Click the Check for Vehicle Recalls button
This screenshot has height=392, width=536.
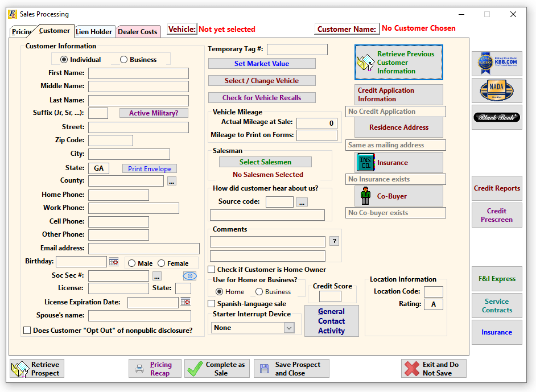261,97
